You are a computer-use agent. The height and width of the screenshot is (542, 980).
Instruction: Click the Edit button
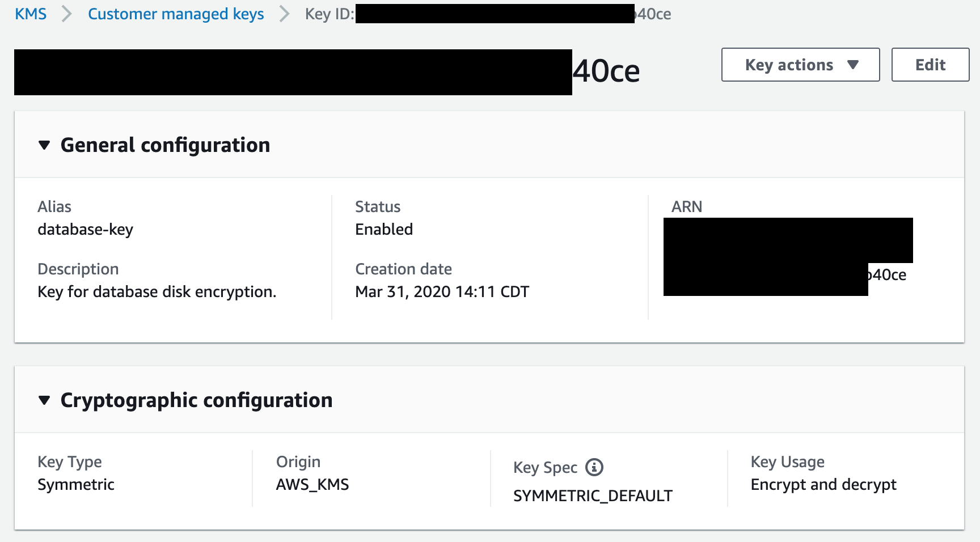click(x=930, y=65)
